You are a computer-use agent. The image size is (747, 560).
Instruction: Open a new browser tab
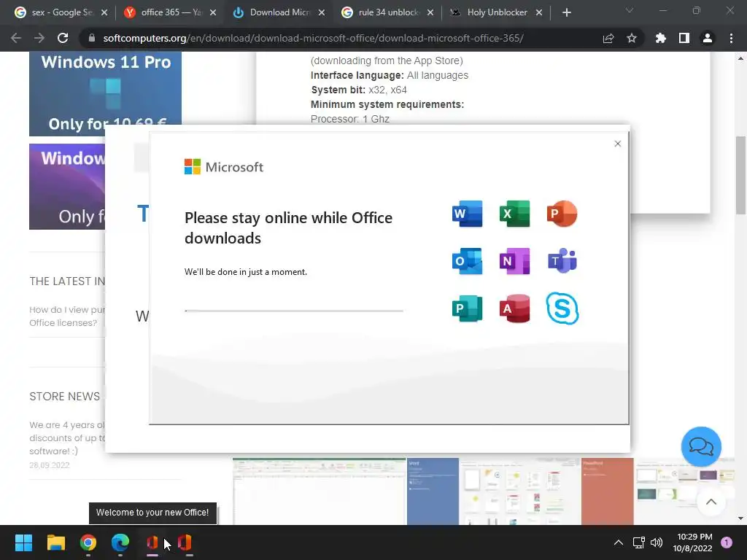tap(566, 12)
